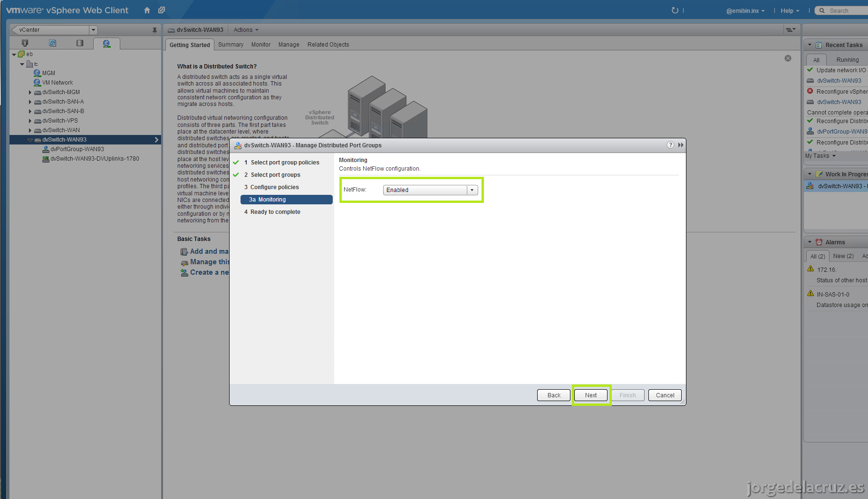Select wizard step 3a Monitoring
868x499 pixels.
coord(287,200)
